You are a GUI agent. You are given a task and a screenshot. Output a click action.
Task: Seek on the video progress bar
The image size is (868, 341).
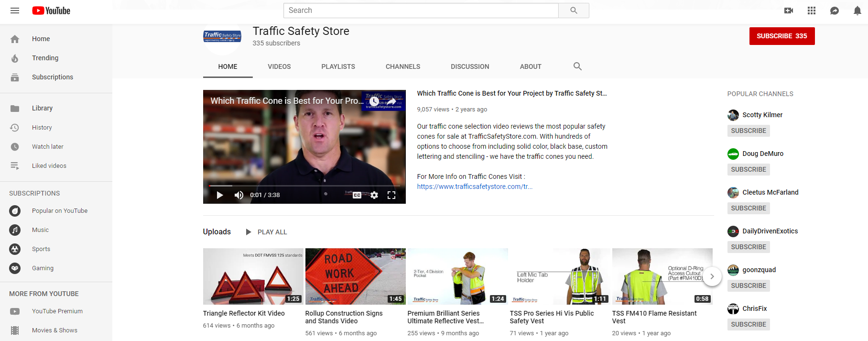[x=304, y=186]
